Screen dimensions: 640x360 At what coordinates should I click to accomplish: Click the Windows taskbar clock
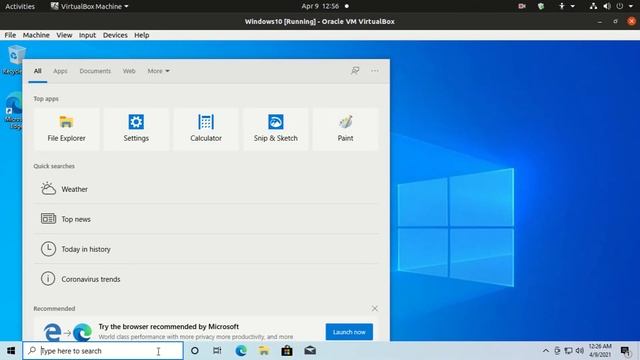[x=600, y=351]
